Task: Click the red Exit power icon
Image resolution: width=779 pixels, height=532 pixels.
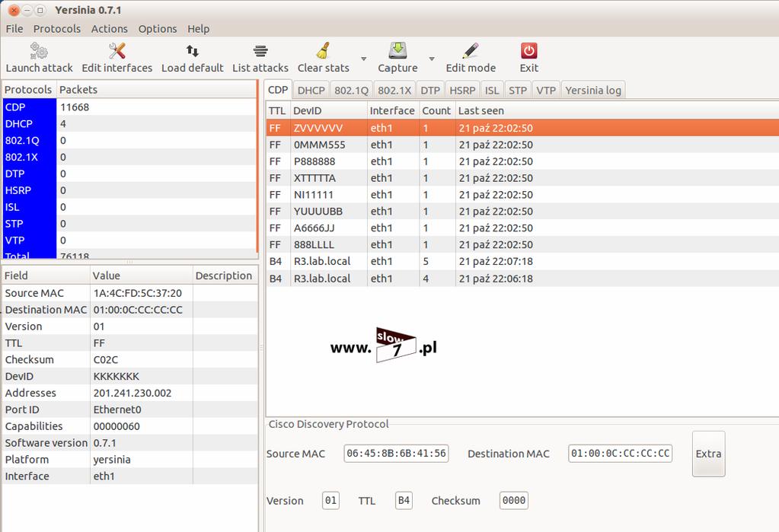Action: (528, 51)
